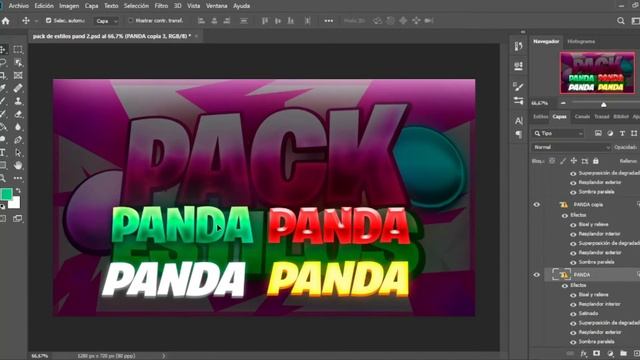
Task: Collapse the panels with double-arrow
Action: (523, 32)
